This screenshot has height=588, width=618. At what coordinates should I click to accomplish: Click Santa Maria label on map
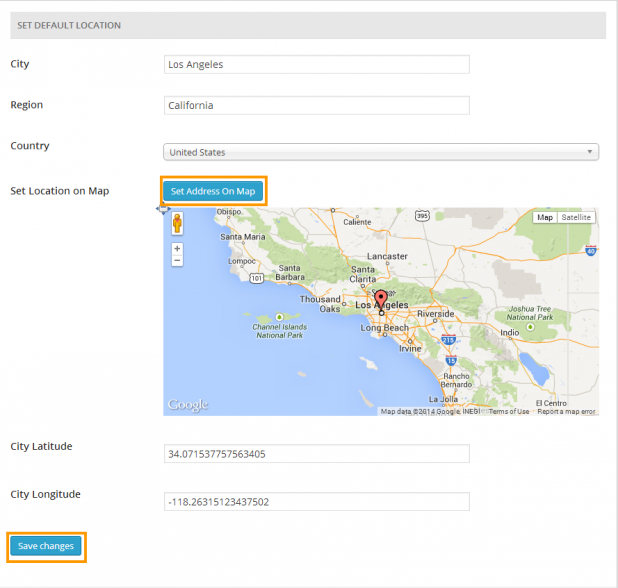243,237
